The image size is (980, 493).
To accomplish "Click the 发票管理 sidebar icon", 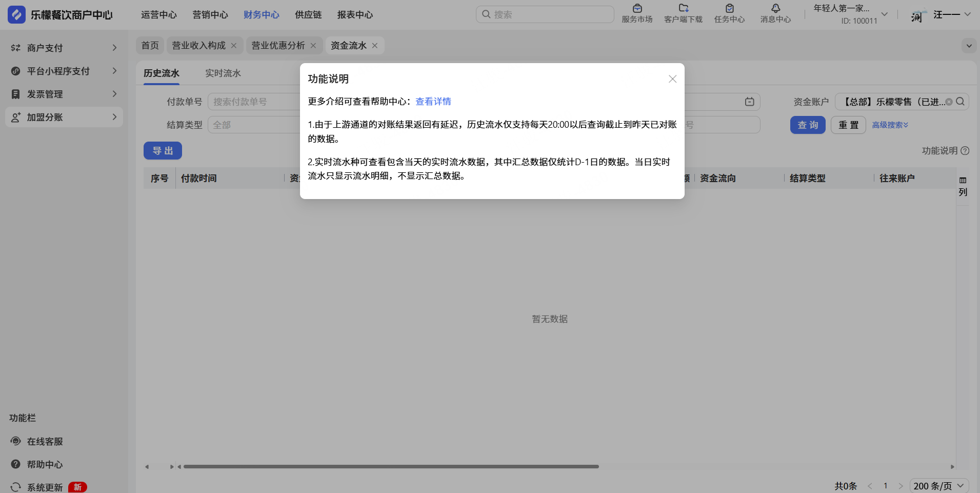I will [x=16, y=94].
